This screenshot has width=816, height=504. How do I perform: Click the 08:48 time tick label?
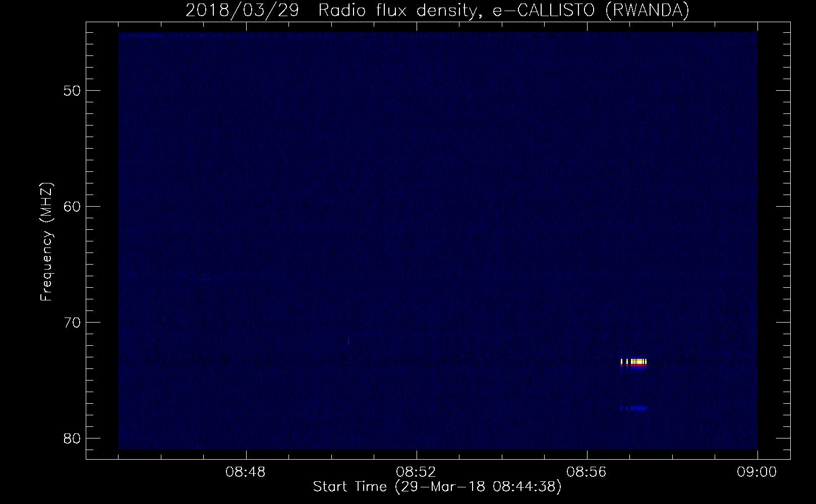pyautogui.click(x=246, y=472)
